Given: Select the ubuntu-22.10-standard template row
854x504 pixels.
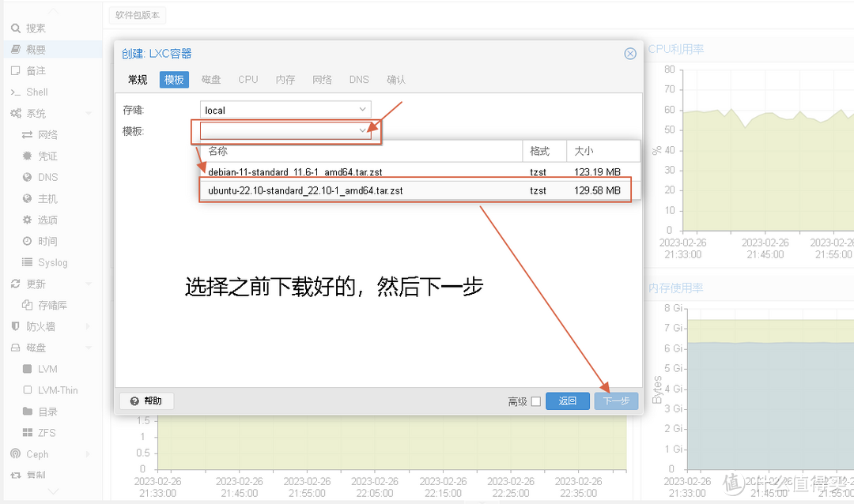Looking at the screenshot, I should [x=356, y=190].
